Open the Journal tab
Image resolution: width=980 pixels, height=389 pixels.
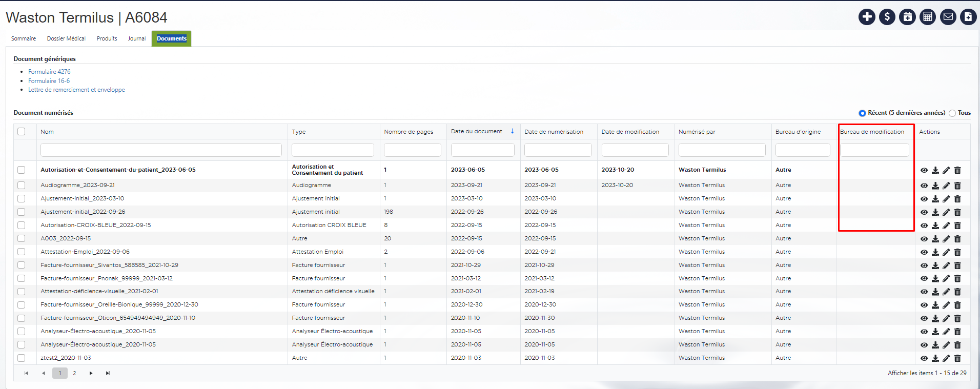click(137, 38)
